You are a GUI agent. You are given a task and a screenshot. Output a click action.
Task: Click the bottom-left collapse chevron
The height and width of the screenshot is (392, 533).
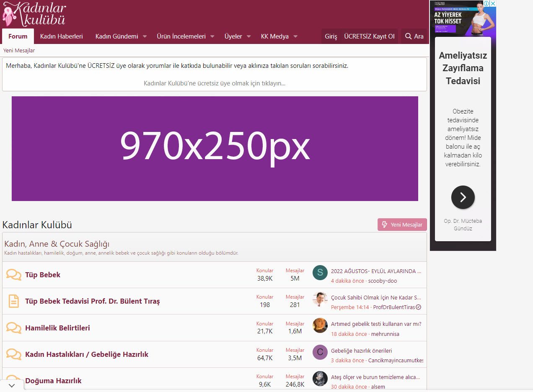(12, 385)
